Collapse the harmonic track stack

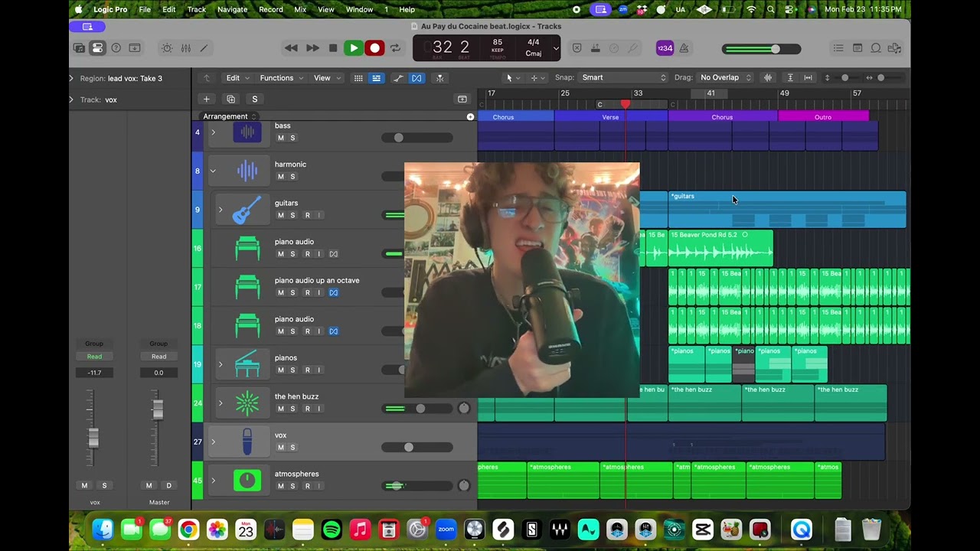tap(213, 171)
